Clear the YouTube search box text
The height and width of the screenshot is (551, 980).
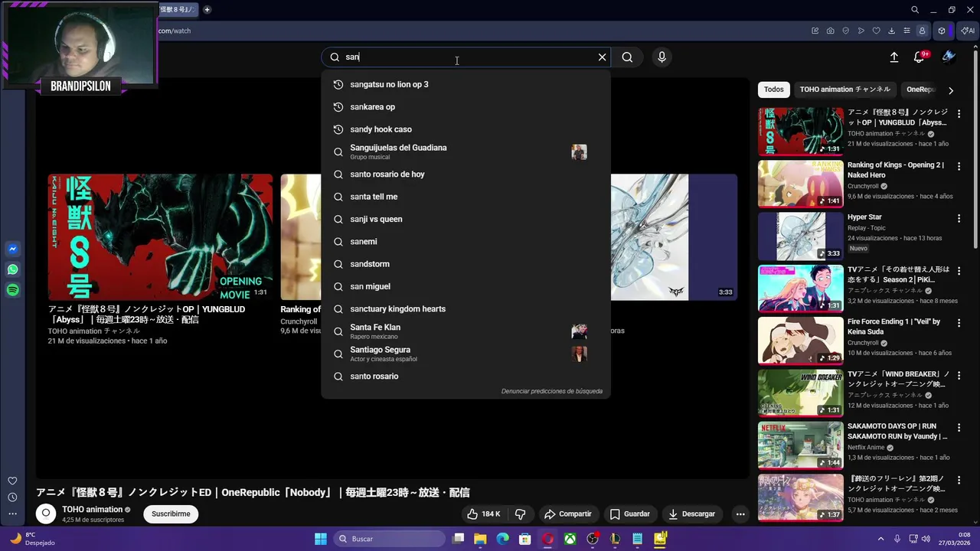602,57
